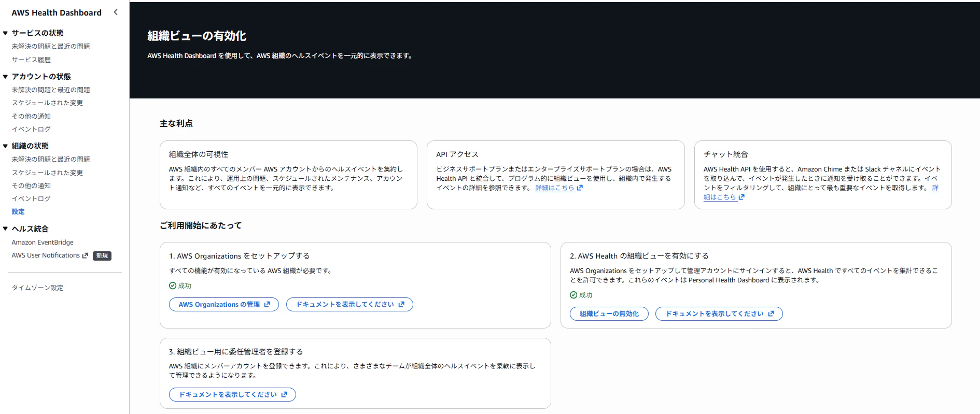Click success check icon in step 2 card
Image resolution: width=980 pixels, height=414 pixels.
(x=573, y=295)
